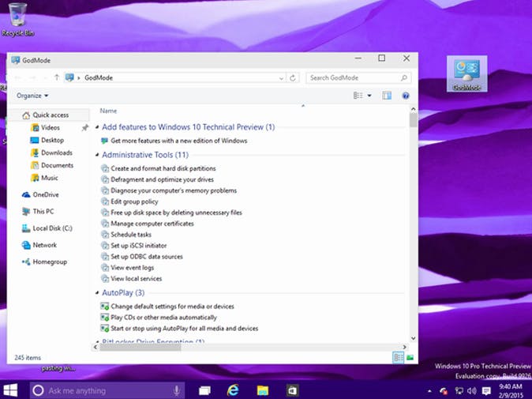This screenshot has width=532, height=399.
Task: Click the Search GodMode input field
Action: point(358,77)
